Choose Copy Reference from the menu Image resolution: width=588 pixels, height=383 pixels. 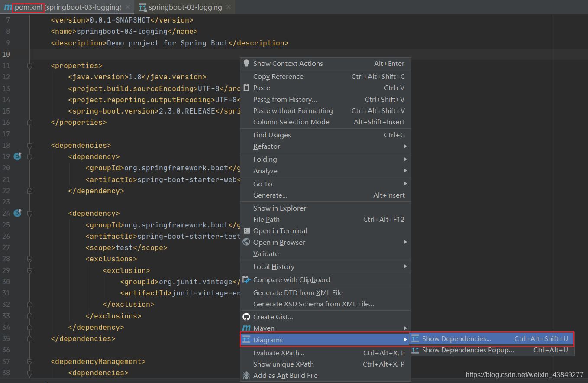(x=325, y=77)
